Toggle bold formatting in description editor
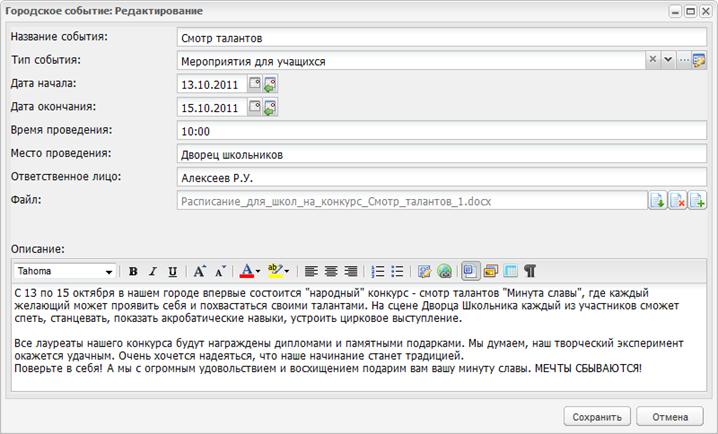This screenshot has height=434, width=718. 133,271
